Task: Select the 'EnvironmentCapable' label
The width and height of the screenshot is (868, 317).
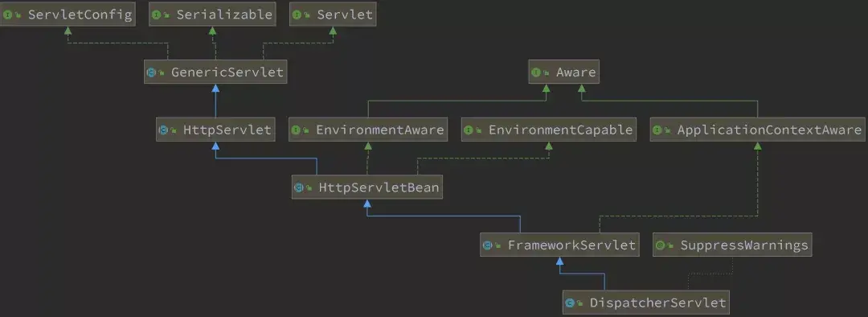Action: point(560,130)
